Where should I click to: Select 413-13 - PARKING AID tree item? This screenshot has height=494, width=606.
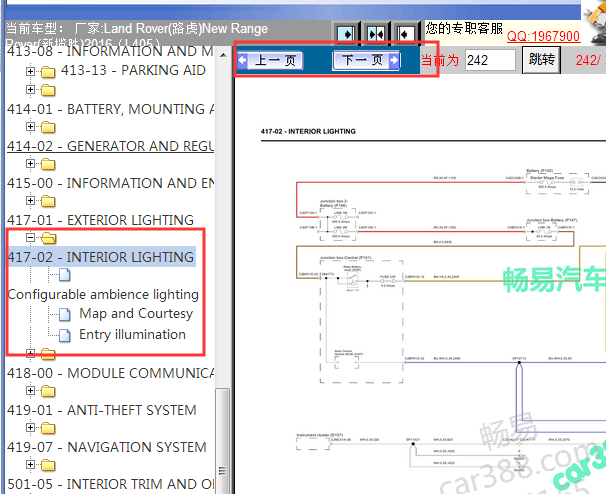pos(133,70)
